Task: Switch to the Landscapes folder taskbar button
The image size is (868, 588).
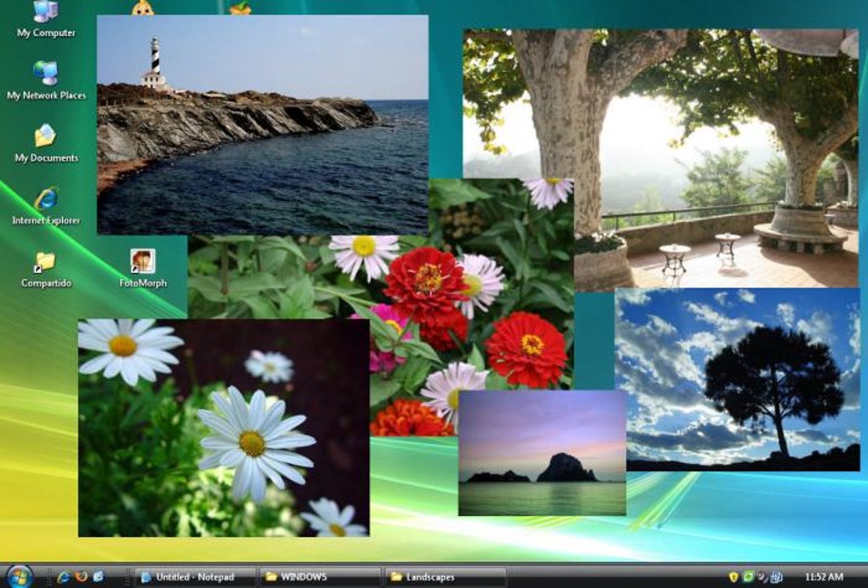Action: [445, 577]
